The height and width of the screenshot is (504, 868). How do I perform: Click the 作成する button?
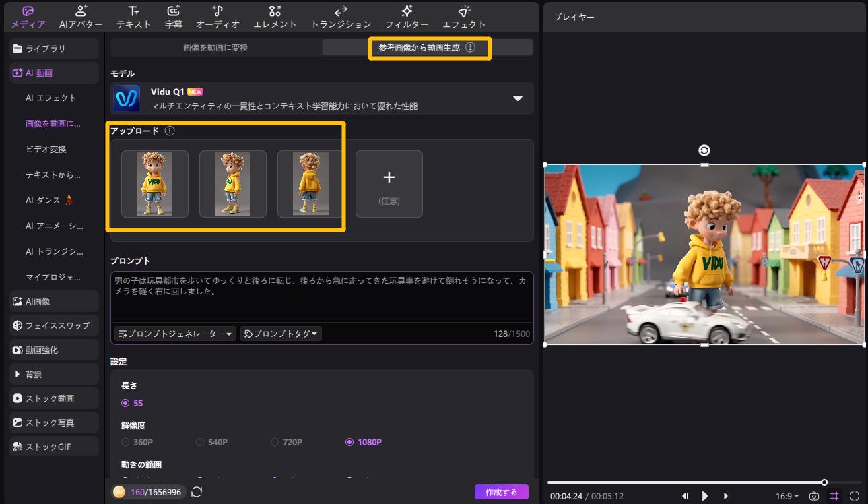tap(501, 492)
